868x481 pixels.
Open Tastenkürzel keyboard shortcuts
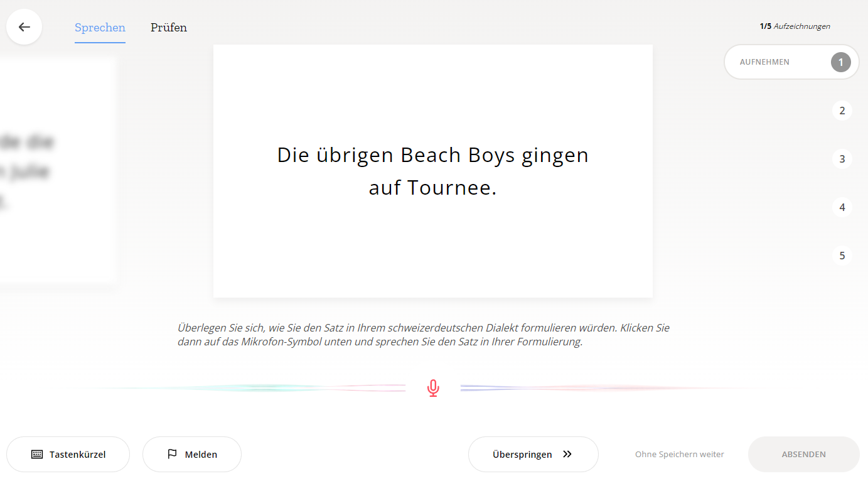(x=68, y=454)
